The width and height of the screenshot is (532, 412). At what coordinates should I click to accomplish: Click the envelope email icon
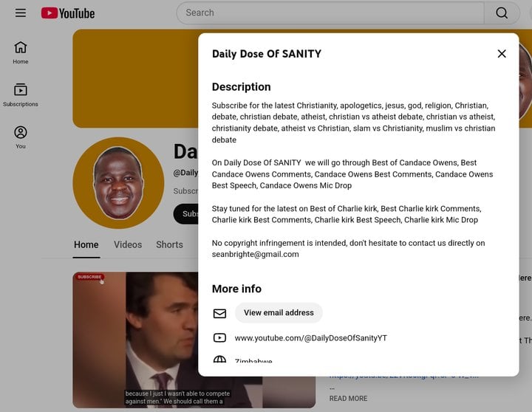[219, 313]
